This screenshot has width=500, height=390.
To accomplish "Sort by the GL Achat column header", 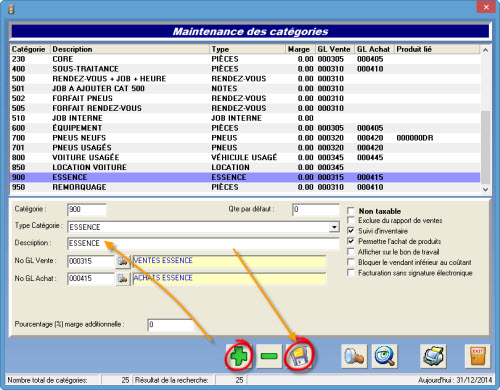I will (x=374, y=49).
